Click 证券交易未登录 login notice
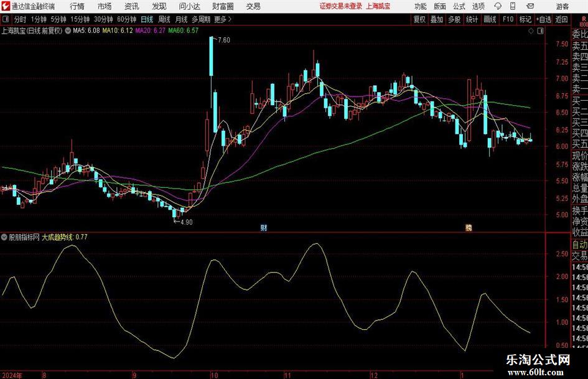The width and height of the screenshot is (588, 379). click(341, 6)
